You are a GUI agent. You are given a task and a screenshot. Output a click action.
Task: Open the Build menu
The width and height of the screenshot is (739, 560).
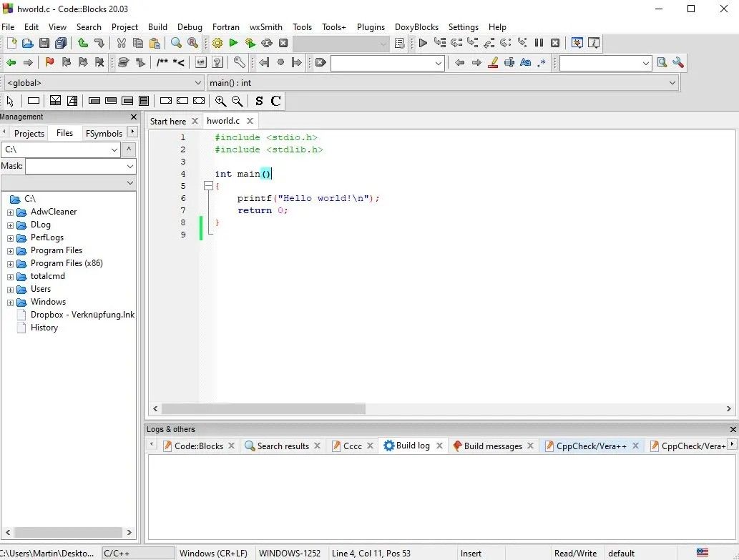(157, 27)
